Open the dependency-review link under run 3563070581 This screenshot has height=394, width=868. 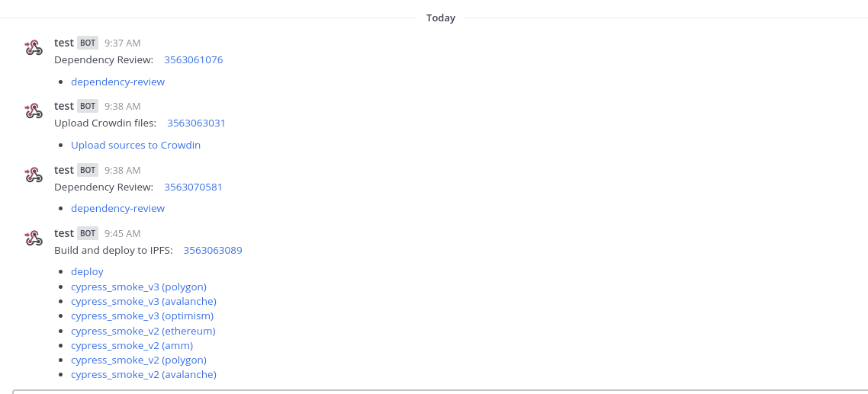pyautogui.click(x=118, y=209)
